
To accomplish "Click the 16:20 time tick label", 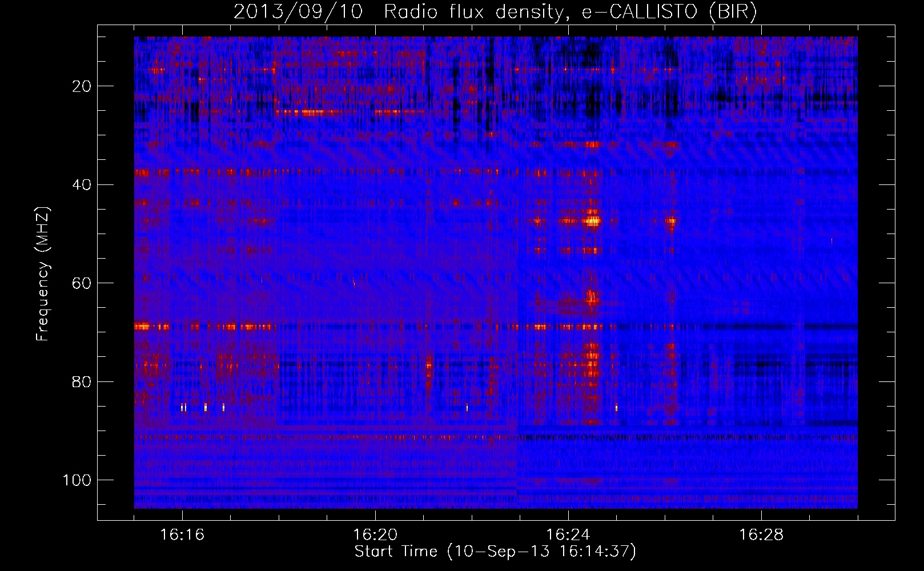I will point(375,534).
